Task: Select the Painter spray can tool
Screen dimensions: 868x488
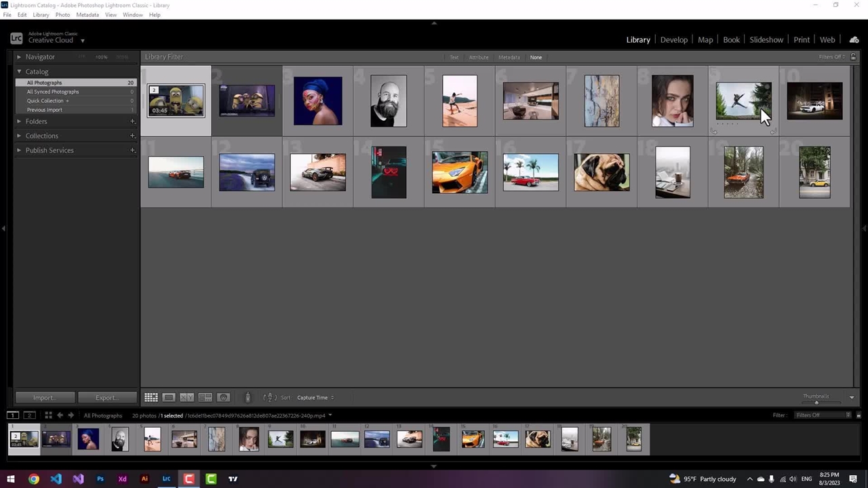Action: click(248, 398)
